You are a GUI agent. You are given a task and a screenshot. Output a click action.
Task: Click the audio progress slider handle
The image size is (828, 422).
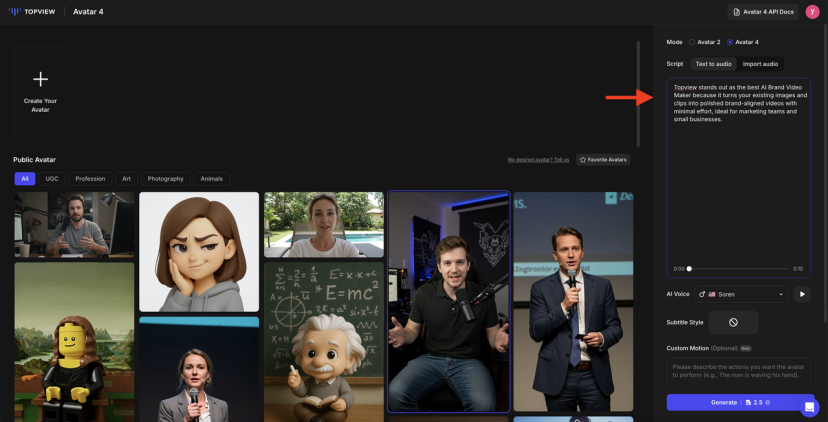coord(689,269)
